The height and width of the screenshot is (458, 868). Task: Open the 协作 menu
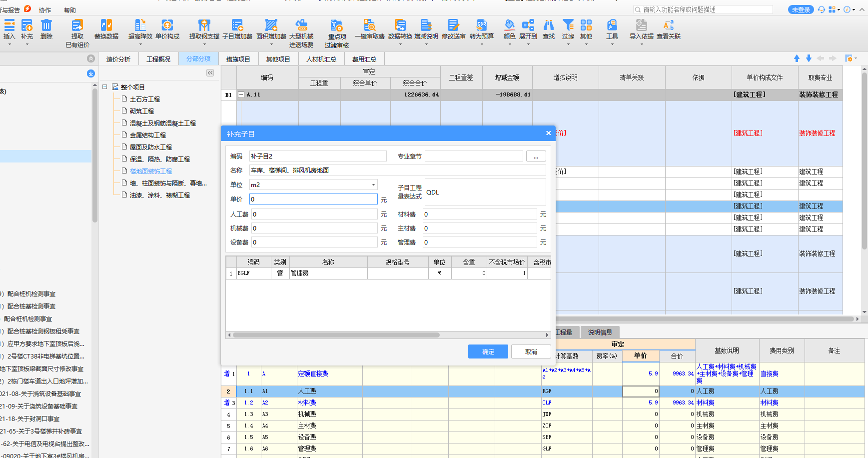pos(45,10)
